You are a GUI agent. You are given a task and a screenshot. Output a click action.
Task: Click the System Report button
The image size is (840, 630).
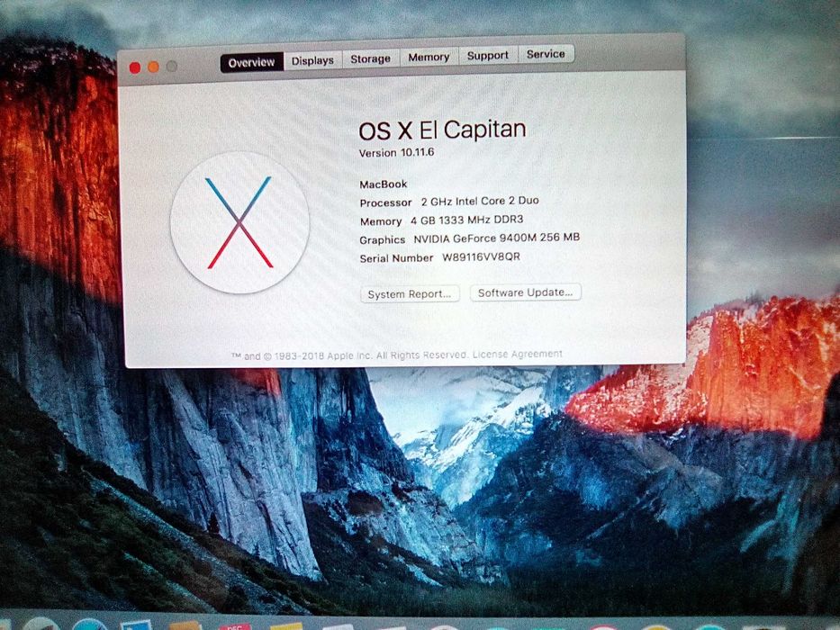point(410,294)
